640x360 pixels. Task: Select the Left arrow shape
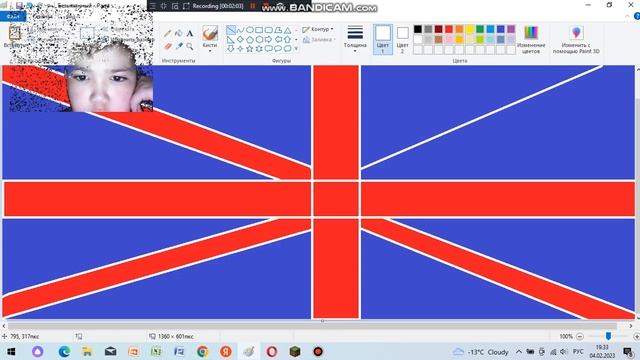[278, 40]
